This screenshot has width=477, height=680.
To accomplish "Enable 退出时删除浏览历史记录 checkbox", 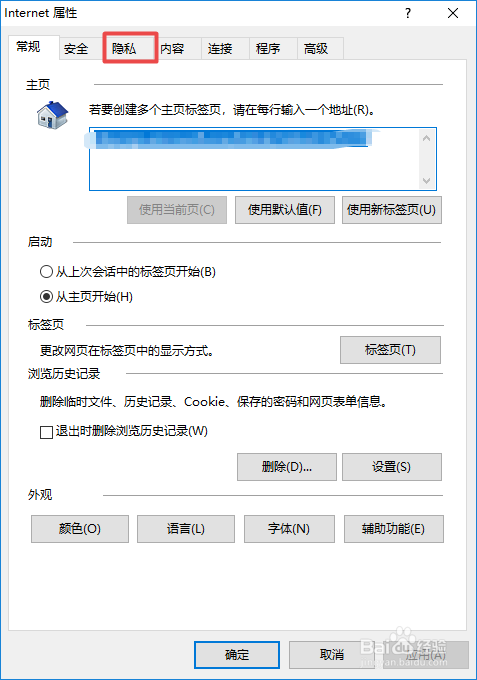I will pos(46,432).
